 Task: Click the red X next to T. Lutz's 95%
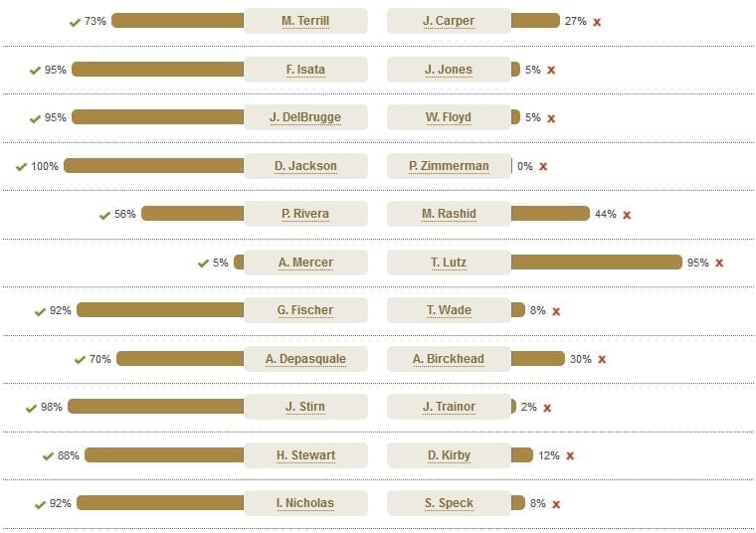719,264
